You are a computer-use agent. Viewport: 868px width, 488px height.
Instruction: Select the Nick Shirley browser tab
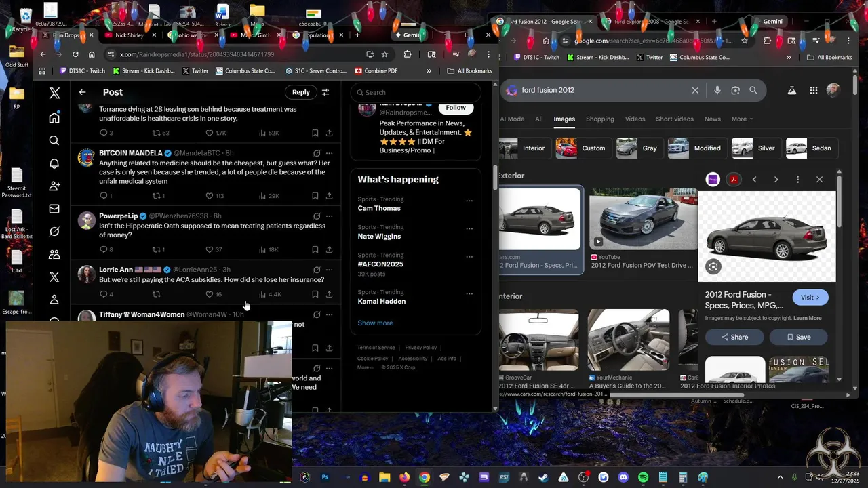pyautogui.click(x=130, y=35)
